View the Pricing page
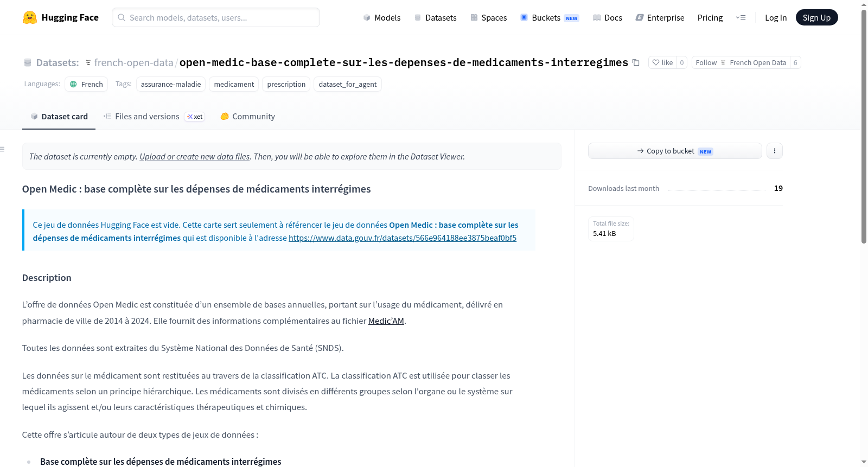 tap(710, 17)
